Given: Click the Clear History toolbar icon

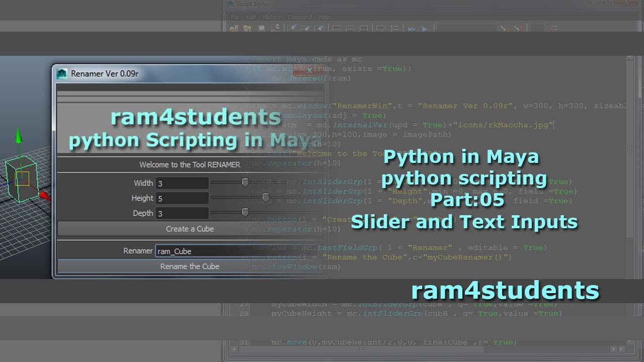Looking at the screenshot, I should [x=292, y=29].
